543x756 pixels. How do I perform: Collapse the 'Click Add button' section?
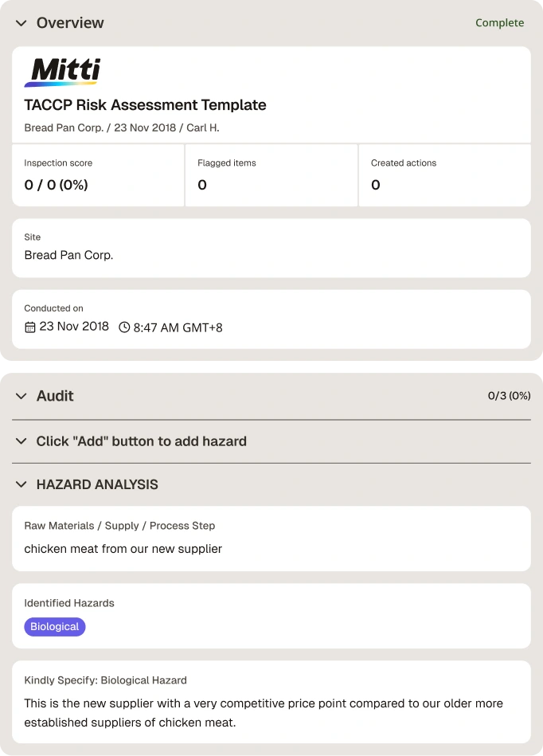[21, 441]
